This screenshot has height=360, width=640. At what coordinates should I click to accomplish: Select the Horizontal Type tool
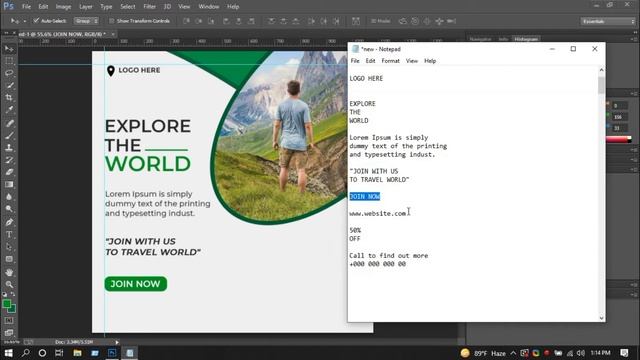tap(9, 234)
